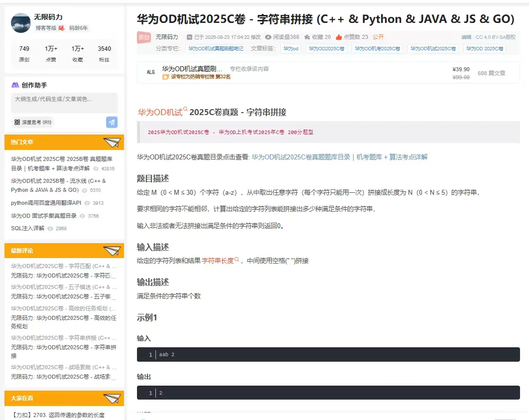Click the paper plane icon in 最新评论 header

112,251
